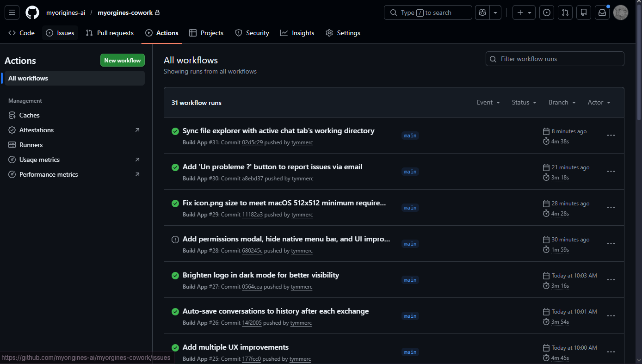
Task: Focus the Filter workflow runs field
Action: [x=555, y=59]
